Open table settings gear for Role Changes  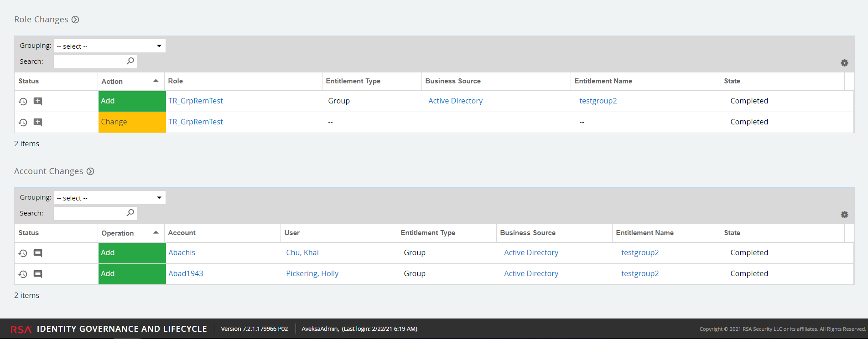(844, 63)
